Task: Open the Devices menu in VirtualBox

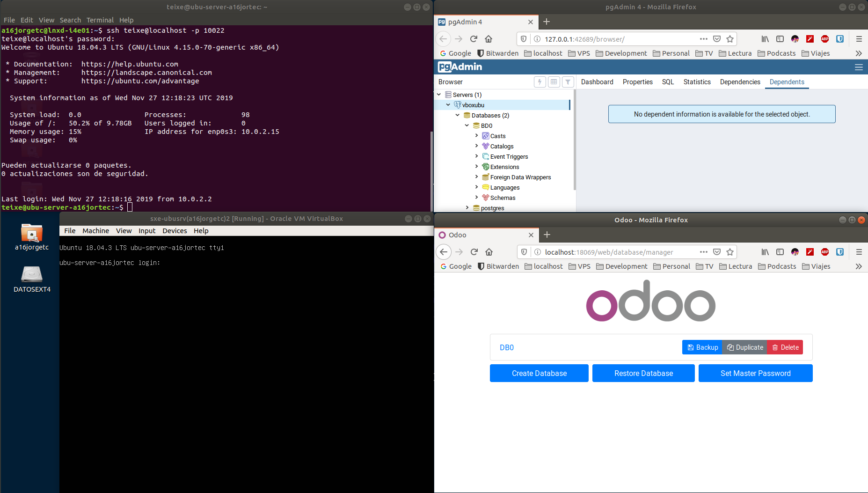Action: point(175,230)
